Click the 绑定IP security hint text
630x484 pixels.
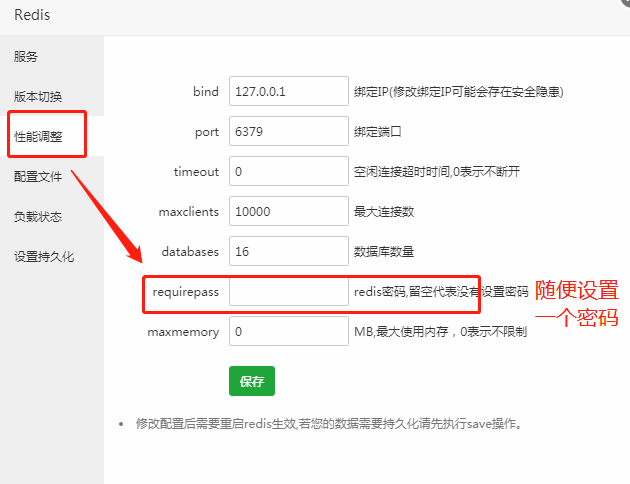458,92
